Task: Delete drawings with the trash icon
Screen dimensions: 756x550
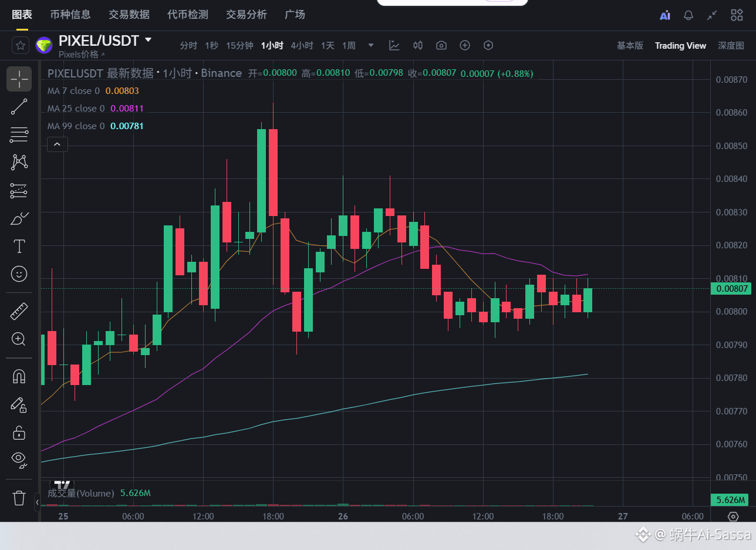Action: [19, 498]
